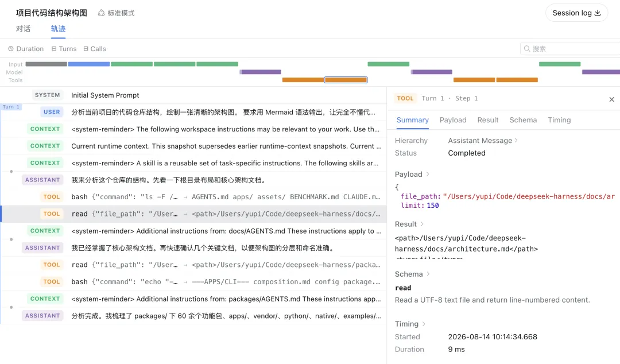The height and width of the screenshot is (364, 620).
Task: Click the Duration value 9 ms
Action: (456, 350)
